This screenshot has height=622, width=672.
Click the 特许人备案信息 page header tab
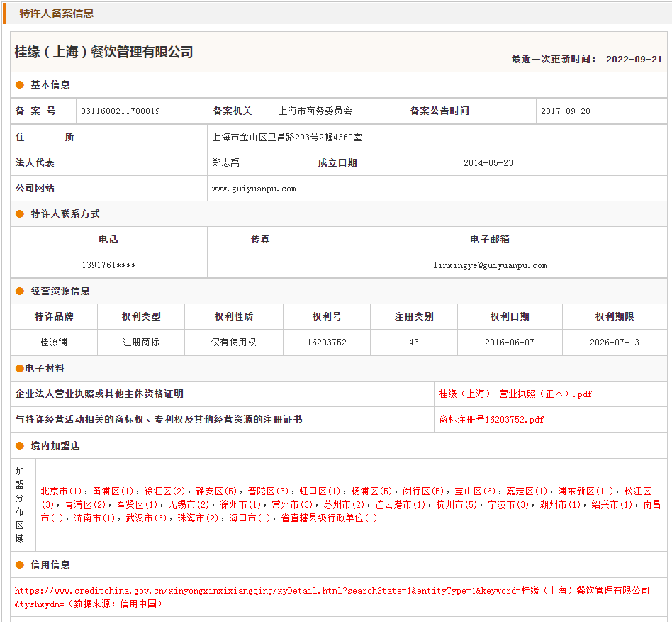[x=57, y=13]
